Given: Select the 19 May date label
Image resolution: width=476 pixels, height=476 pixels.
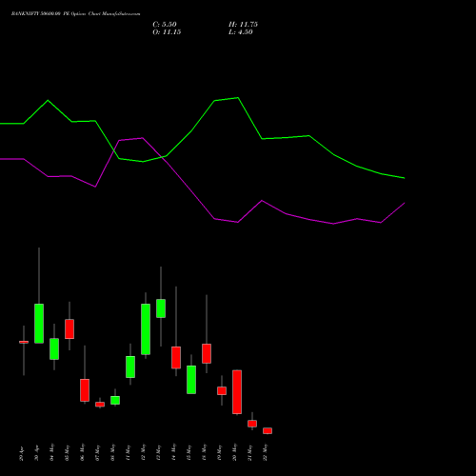Looking at the screenshot, I should [x=219, y=452].
